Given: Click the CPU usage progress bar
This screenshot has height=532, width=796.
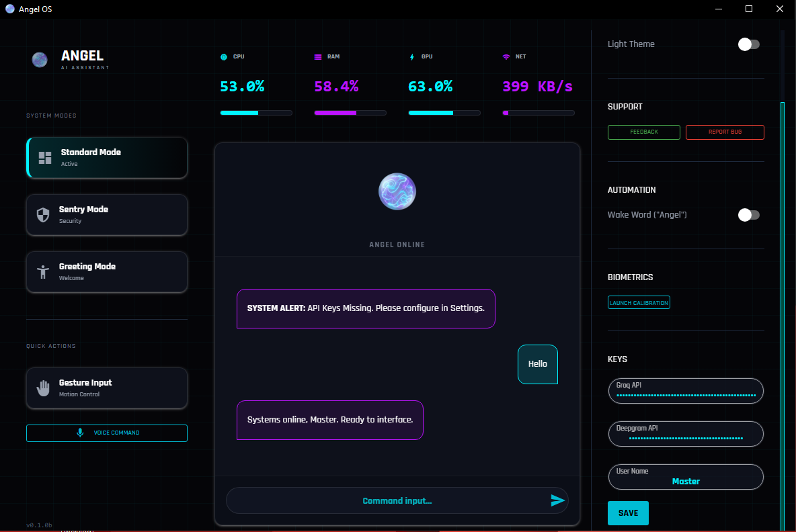Looking at the screenshot, I should tap(256, 113).
